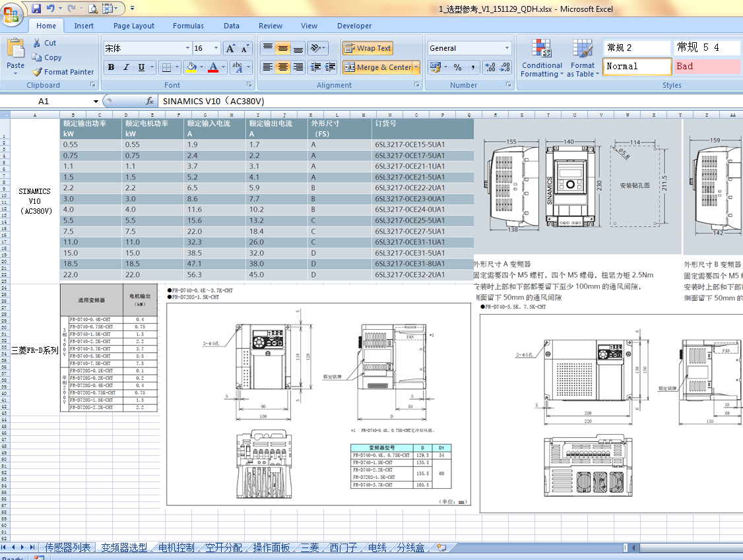Toggle Bottom Align for cells
Screen dimensions: 743x560
coord(298,48)
